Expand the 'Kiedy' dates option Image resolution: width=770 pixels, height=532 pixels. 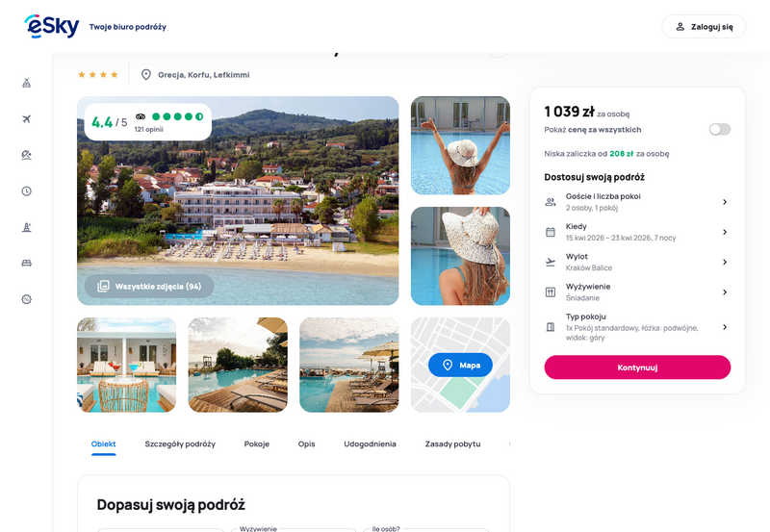pos(637,232)
